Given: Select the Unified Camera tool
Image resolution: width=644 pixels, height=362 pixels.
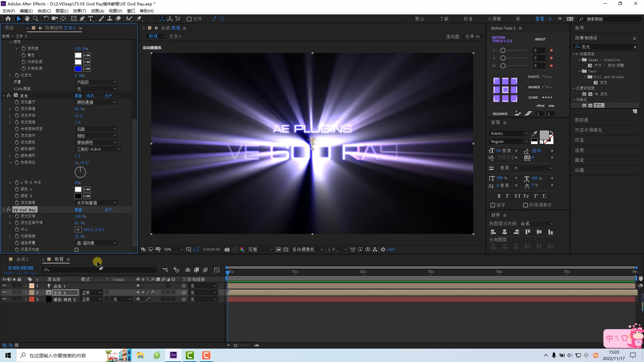Looking at the screenshot, I should pyautogui.click(x=54, y=19).
